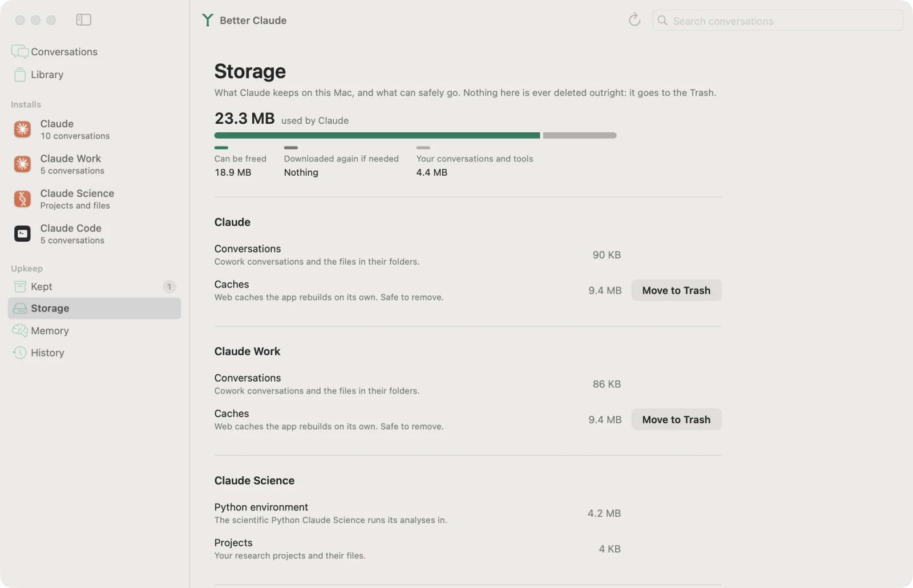
Task: Click the Kept archive box icon
Action: click(20, 286)
